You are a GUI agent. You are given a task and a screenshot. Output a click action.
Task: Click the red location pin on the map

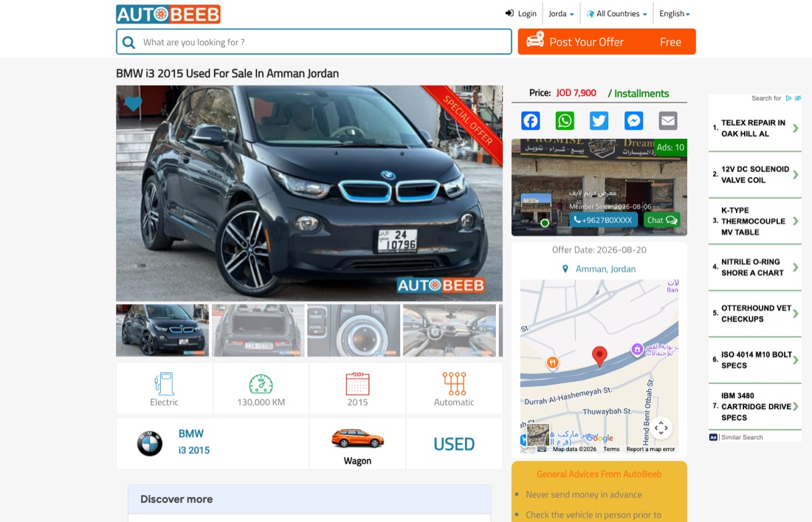pyautogui.click(x=599, y=357)
